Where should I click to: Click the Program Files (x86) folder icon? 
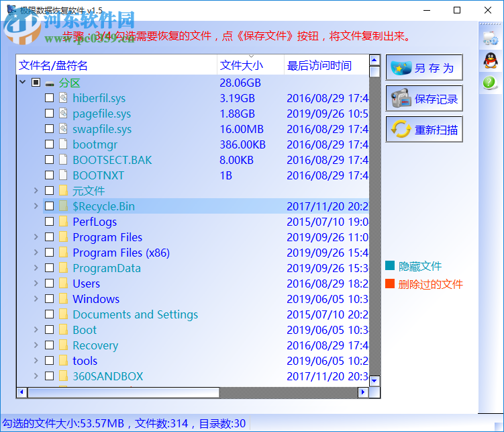coord(63,252)
